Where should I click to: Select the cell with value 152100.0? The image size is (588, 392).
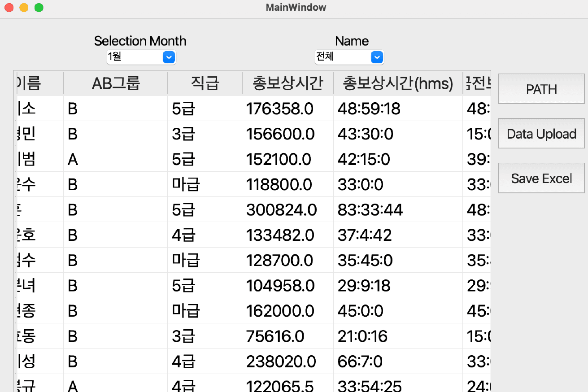[x=288, y=159]
